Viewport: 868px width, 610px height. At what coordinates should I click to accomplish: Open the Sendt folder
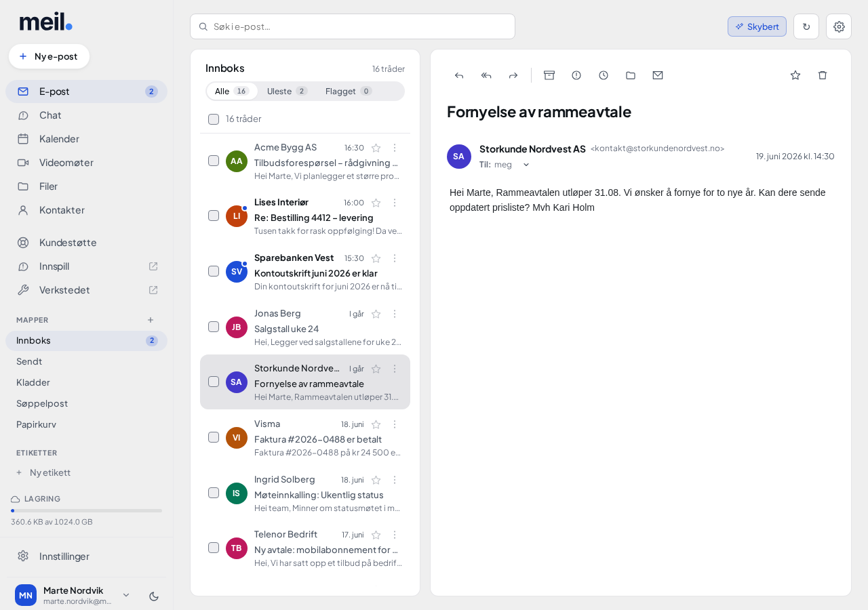(x=87, y=361)
